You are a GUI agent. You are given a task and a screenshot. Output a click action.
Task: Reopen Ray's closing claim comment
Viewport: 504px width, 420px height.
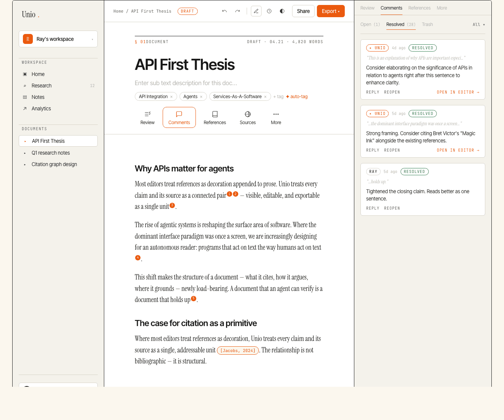coord(392,208)
